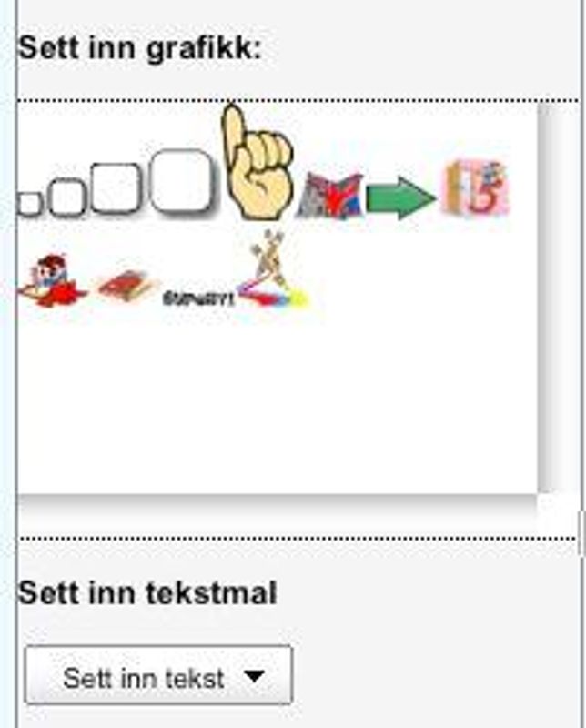Click the dotted divider below graphics panel
Image resolution: width=586 pixels, height=728 pixels.
point(298,539)
